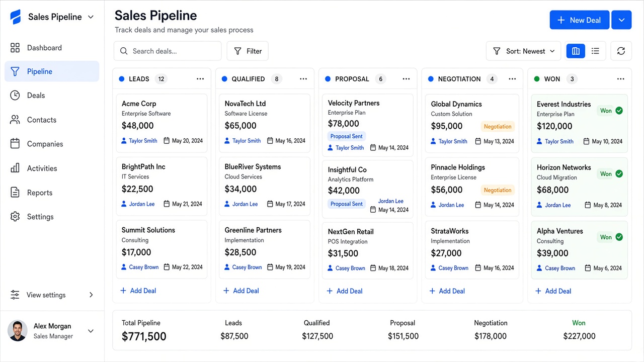The height and width of the screenshot is (362, 644).
Task: Click the Deals clock icon
Action: tap(15, 95)
